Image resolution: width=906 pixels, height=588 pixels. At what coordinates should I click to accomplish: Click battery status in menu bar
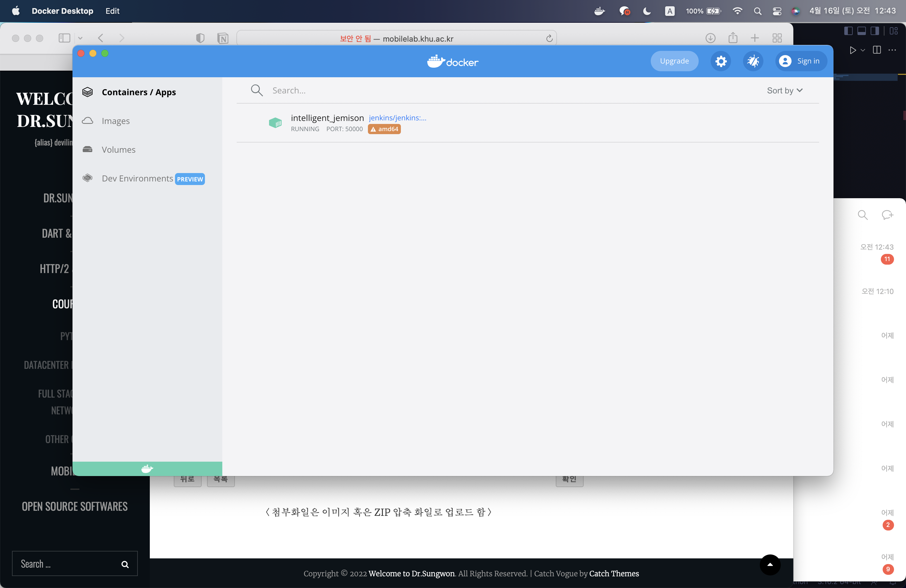tap(703, 11)
